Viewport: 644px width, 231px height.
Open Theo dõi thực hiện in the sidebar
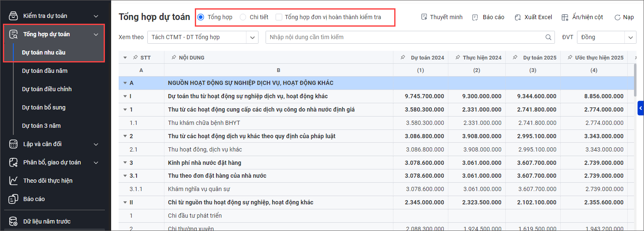click(47, 181)
